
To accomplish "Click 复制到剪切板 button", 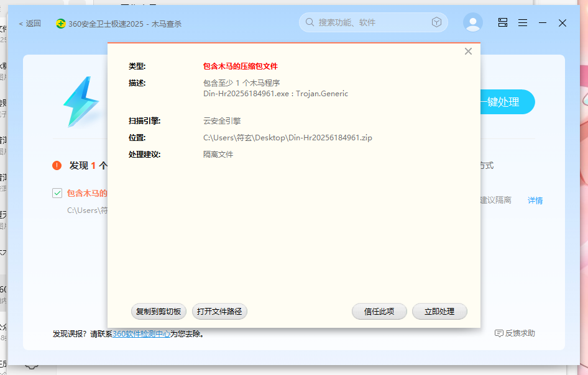I will point(158,311).
